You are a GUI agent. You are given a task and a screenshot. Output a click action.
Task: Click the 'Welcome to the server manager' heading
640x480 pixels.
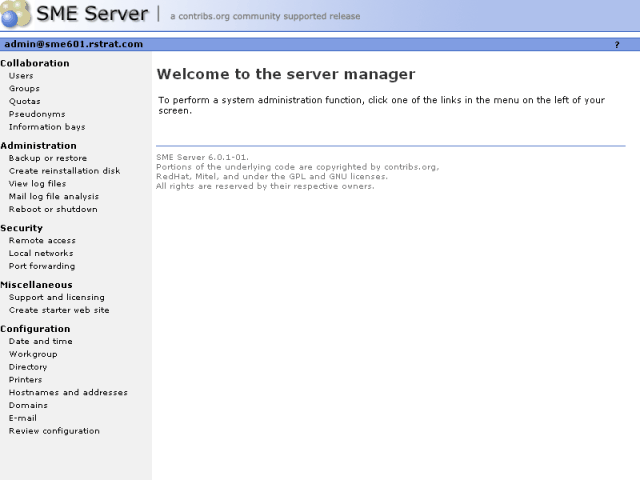pyautogui.click(x=286, y=74)
